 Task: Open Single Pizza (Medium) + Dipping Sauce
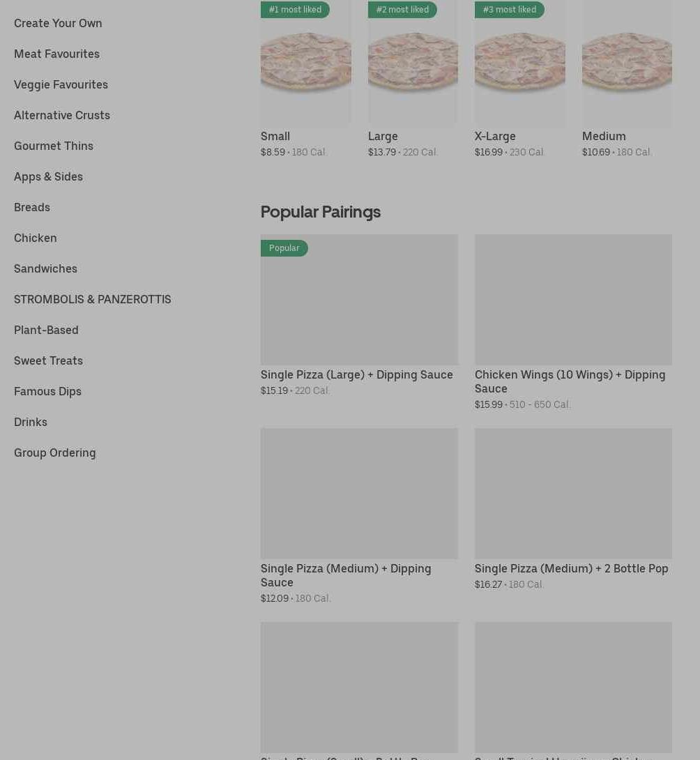point(359,494)
